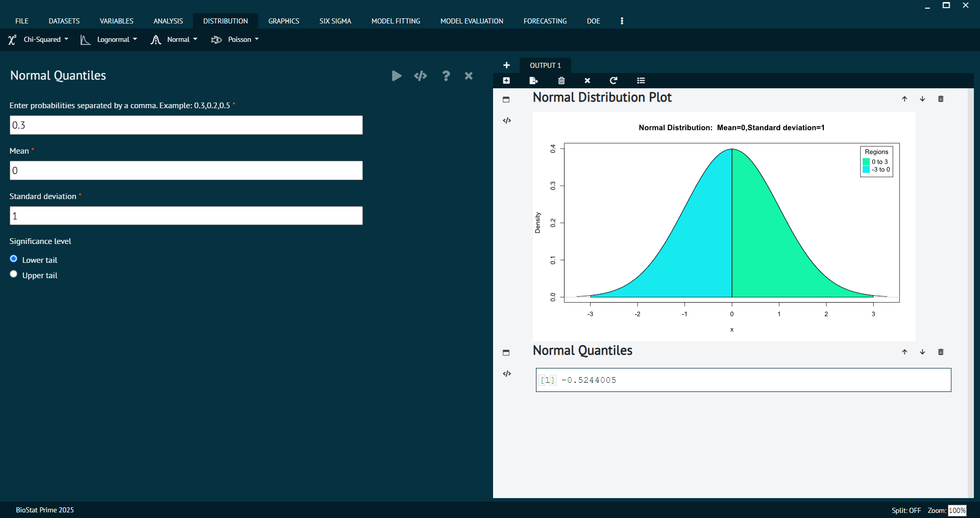
Task: Click the probabilities input field containing 0.3
Action: point(186,125)
